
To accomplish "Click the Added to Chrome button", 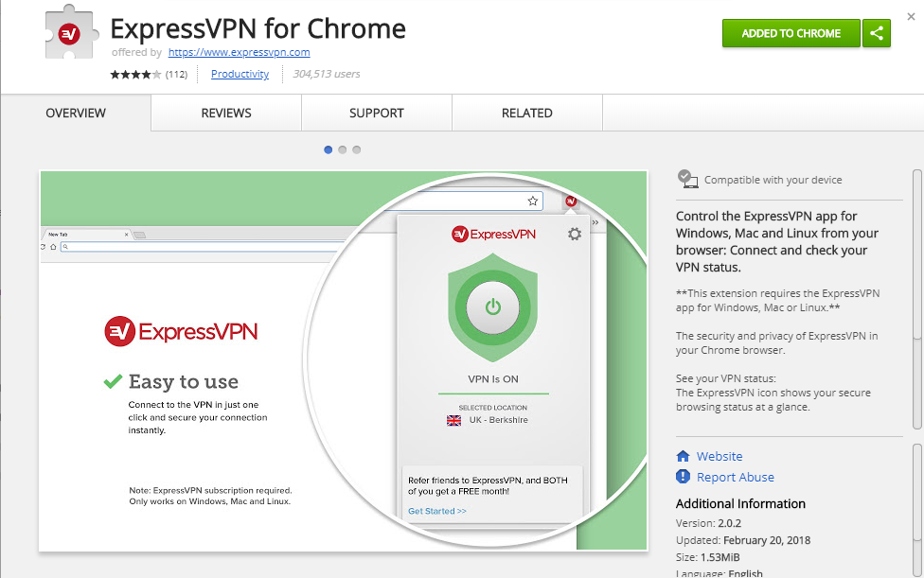I will coord(791,32).
